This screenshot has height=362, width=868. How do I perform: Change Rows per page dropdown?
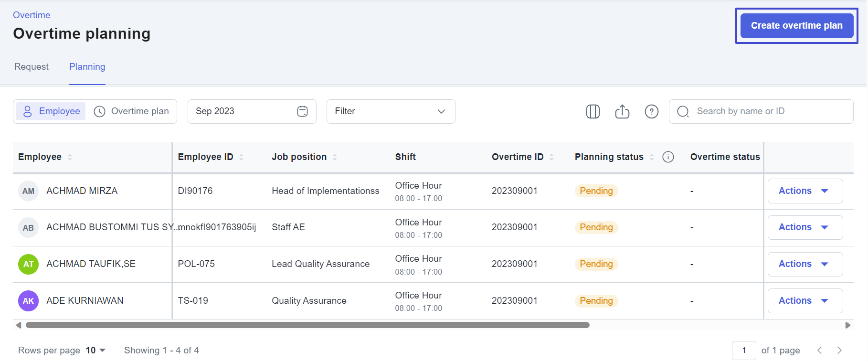click(96, 351)
